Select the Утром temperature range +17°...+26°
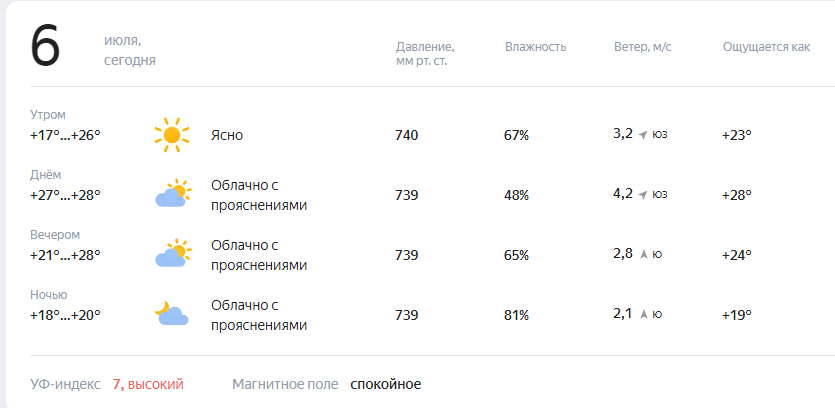 pyautogui.click(x=66, y=135)
